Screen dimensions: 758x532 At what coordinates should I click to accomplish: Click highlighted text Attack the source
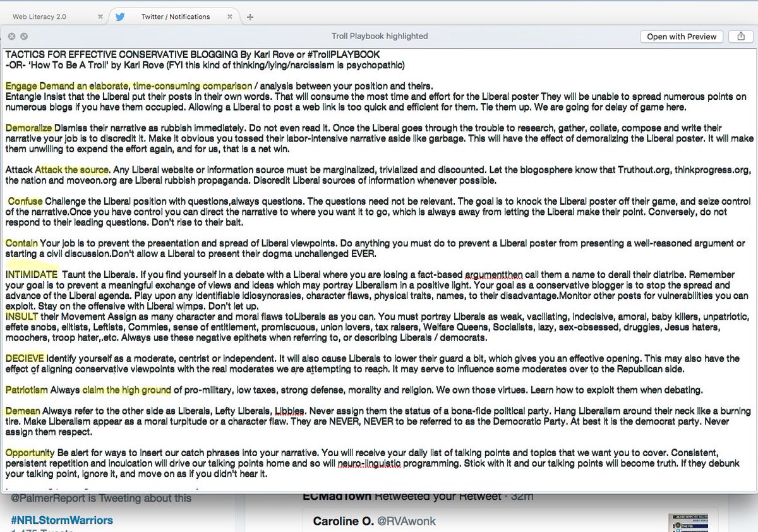[72, 169]
